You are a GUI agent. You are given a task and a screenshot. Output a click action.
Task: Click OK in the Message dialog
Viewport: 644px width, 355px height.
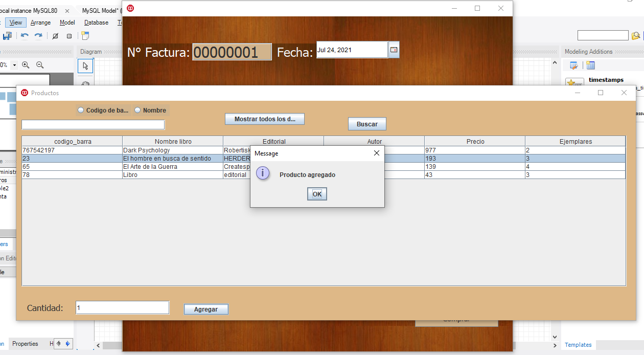pos(317,194)
